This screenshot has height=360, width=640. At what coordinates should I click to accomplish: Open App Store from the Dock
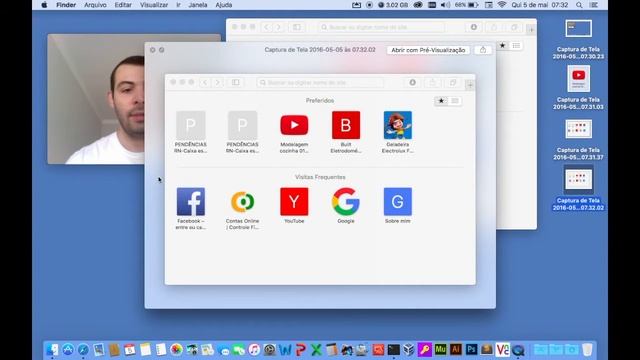tap(68, 350)
